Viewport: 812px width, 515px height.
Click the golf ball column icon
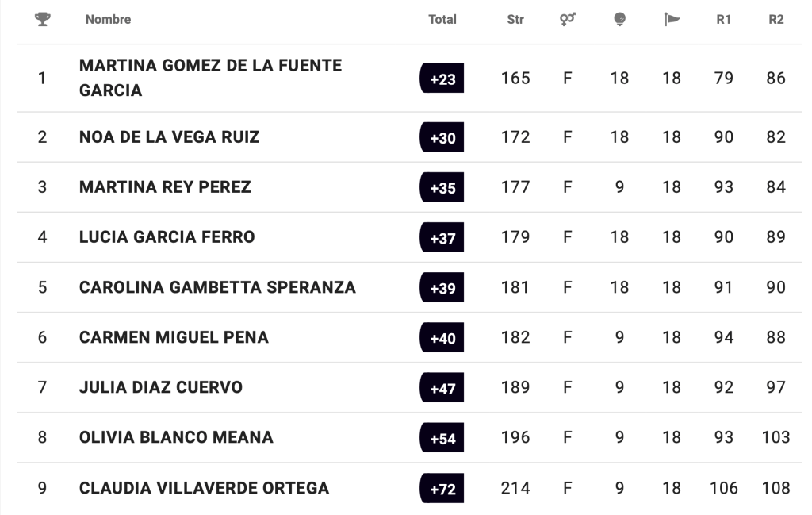click(619, 19)
